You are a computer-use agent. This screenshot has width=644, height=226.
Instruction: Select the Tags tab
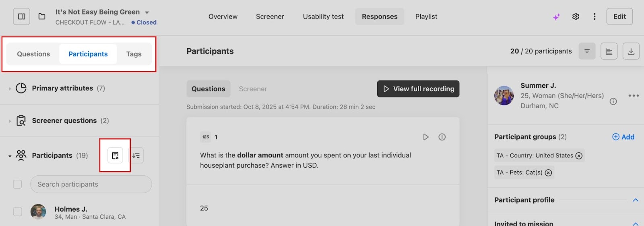tap(134, 54)
